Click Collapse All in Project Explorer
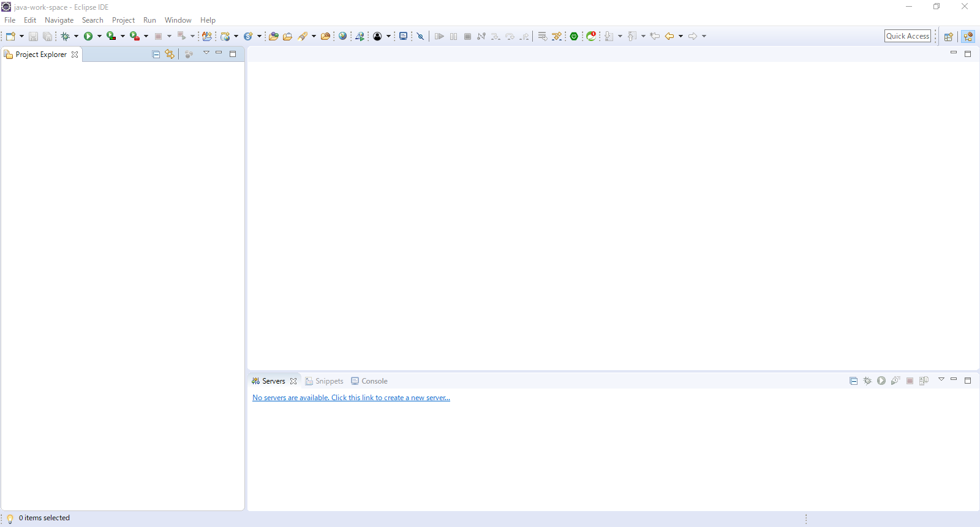This screenshot has height=527, width=980. click(x=156, y=55)
